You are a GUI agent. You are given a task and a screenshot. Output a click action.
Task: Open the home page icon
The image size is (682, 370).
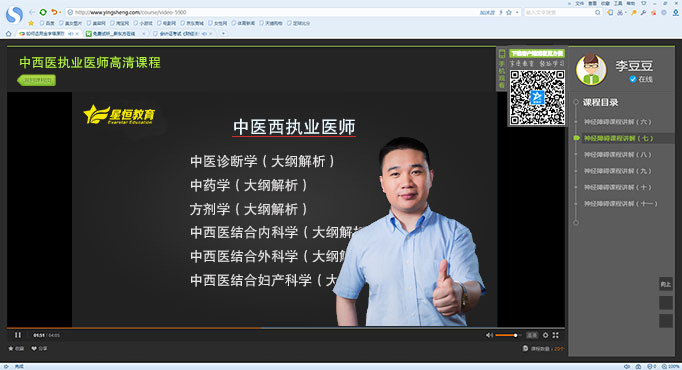click(8, 33)
